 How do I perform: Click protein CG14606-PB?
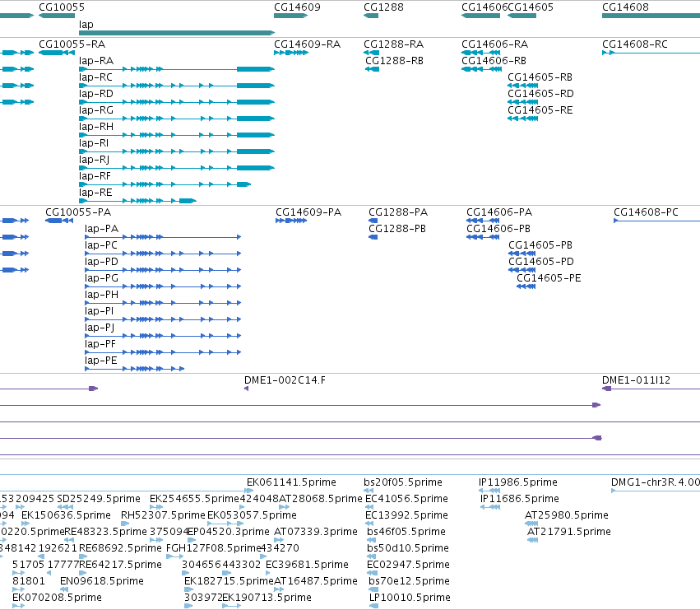tap(483, 237)
